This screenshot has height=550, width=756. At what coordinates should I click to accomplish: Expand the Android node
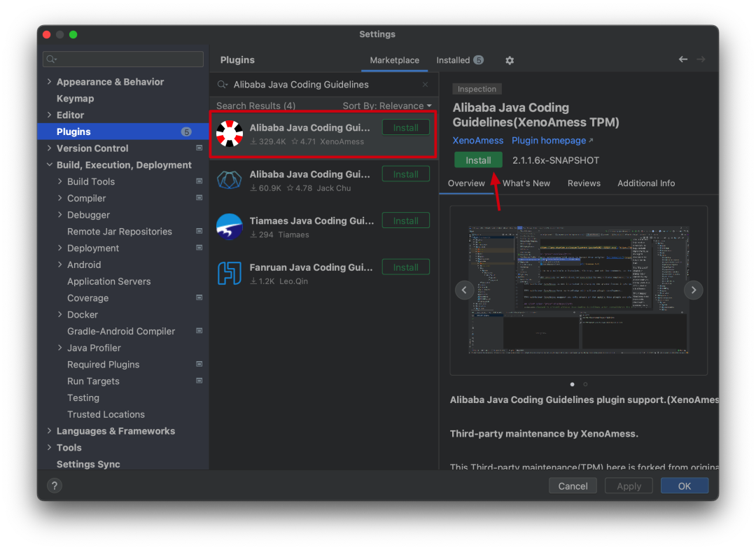(59, 265)
